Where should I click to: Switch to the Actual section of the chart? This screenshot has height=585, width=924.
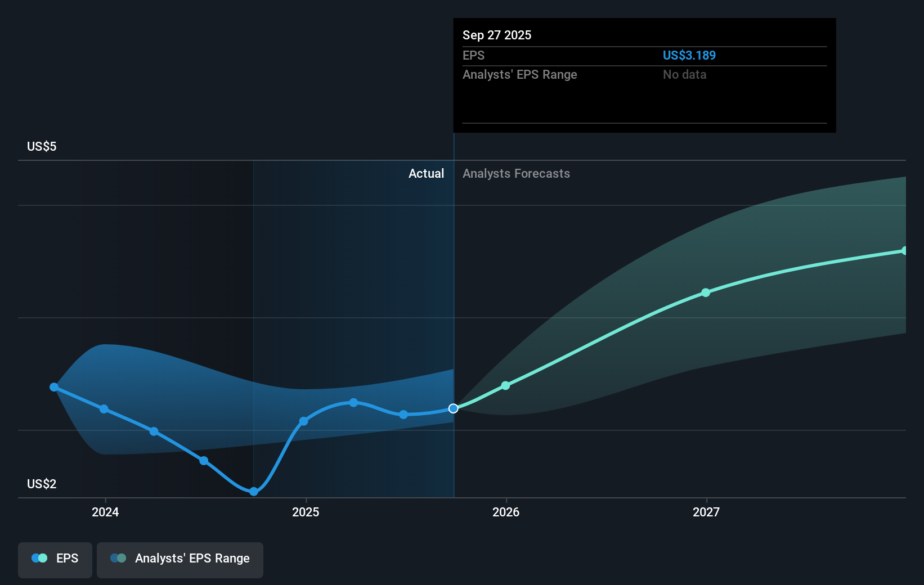coord(426,174)
